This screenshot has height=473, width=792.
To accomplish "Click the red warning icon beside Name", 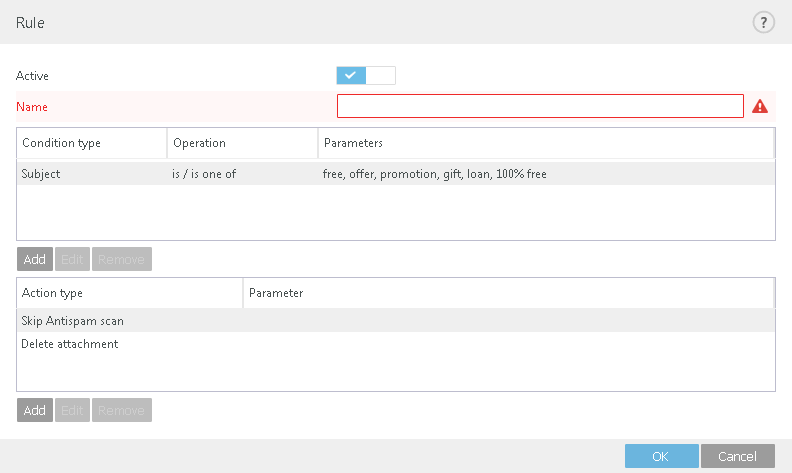I will 760,106.
